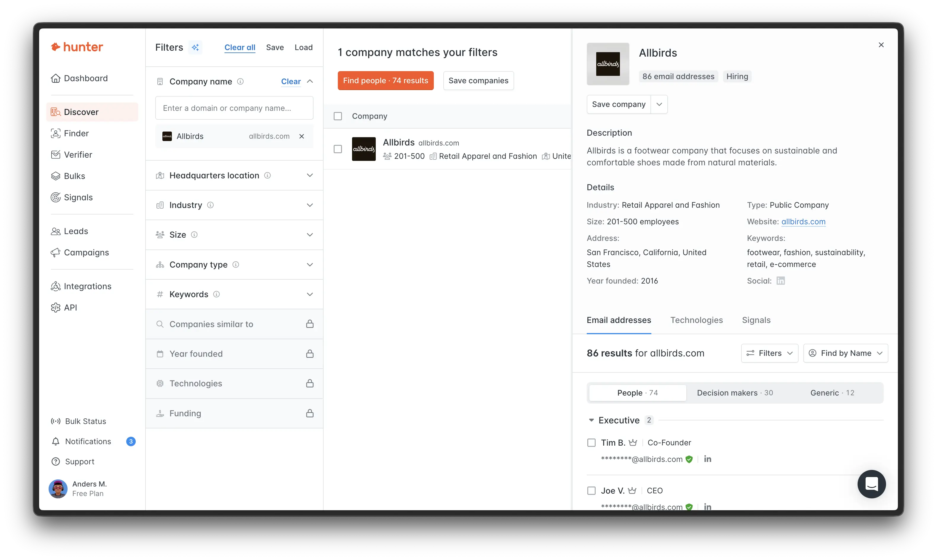Select the Signals sidebar icon

pyautogui.click(x=55, y=197)
